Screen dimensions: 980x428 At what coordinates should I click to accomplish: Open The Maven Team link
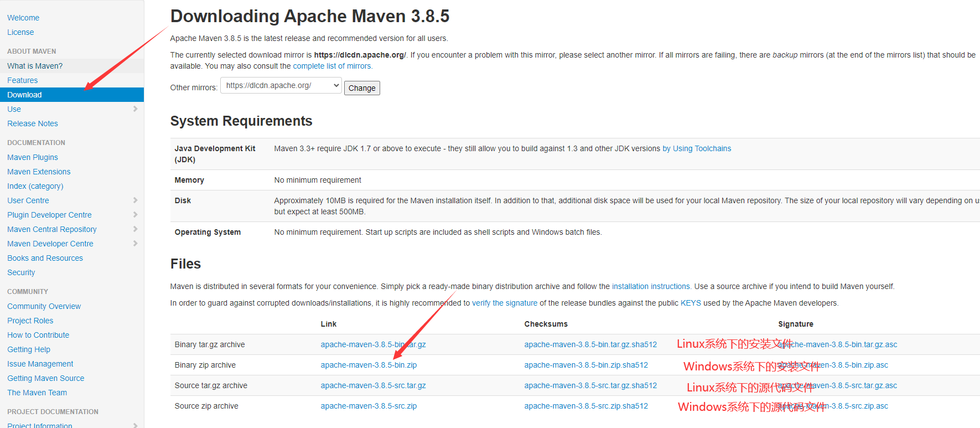[37, 393]
